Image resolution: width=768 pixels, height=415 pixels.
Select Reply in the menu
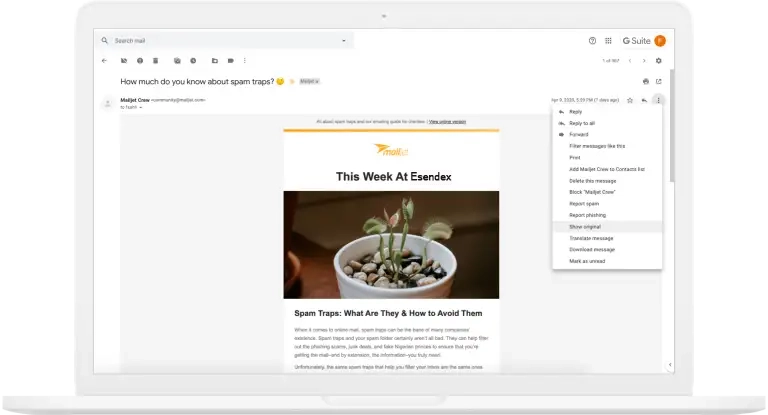point(607,112)
